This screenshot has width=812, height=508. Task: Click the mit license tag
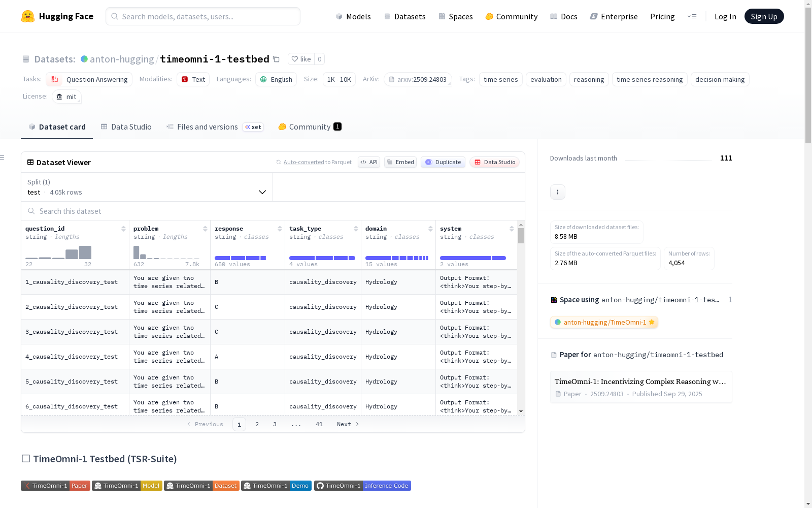tap(66, 97)
